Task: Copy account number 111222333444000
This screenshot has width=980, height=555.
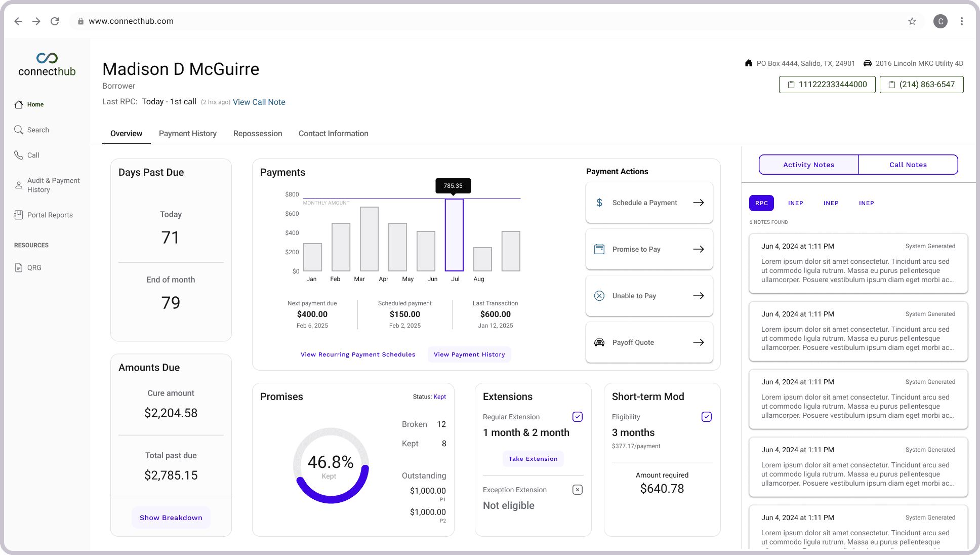Action: pyautogui.click(x=827, y=85)
